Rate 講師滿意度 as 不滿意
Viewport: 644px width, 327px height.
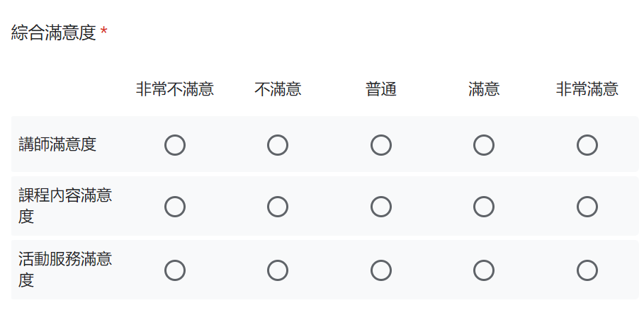pyautogui.click(x=278, y=145)
